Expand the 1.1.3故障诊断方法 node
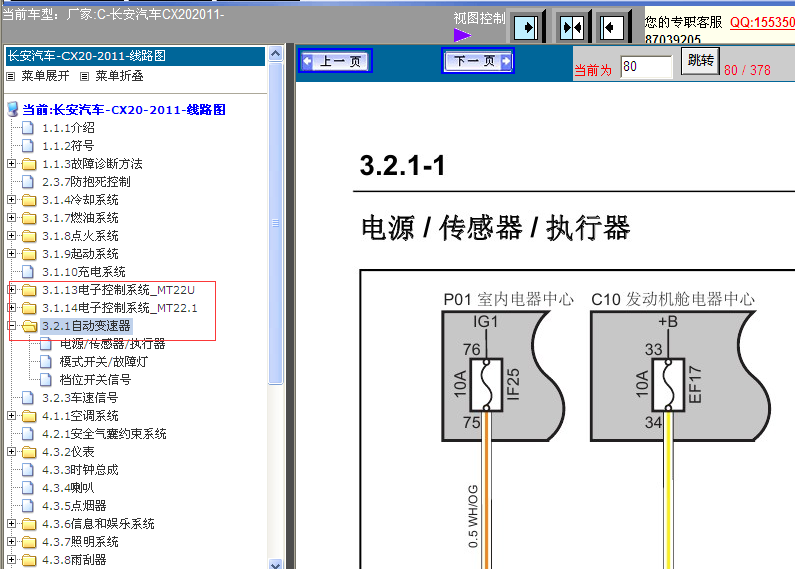The width and height of the screenshot is (795, 569). [11, 164]
